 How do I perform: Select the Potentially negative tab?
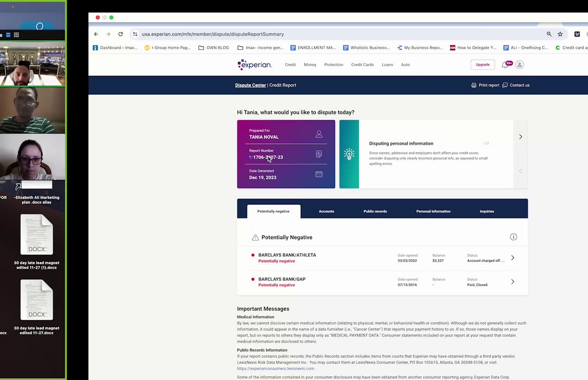point(273,211)
